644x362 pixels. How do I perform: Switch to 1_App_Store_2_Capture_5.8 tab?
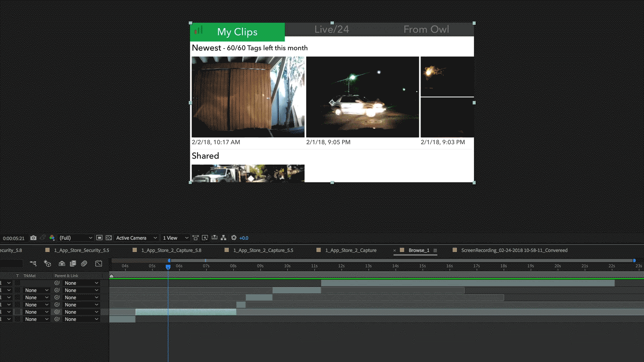pos(171,250)
